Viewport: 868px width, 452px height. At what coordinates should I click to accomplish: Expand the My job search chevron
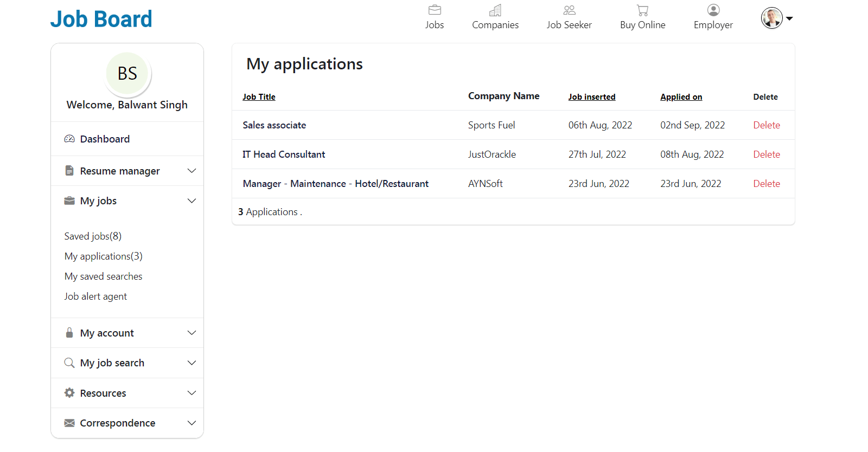point(192,363)
